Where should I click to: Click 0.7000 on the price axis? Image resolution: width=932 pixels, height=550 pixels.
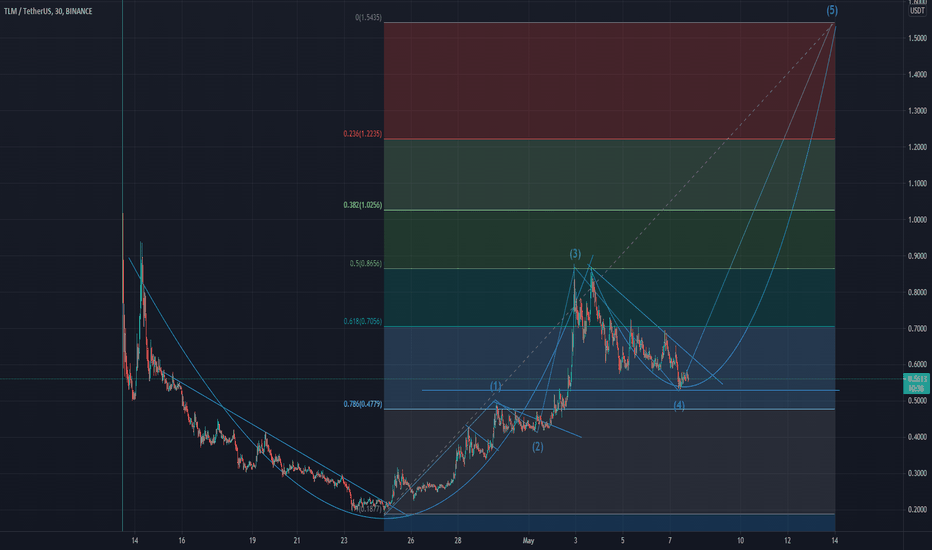(x=917, y=328)
